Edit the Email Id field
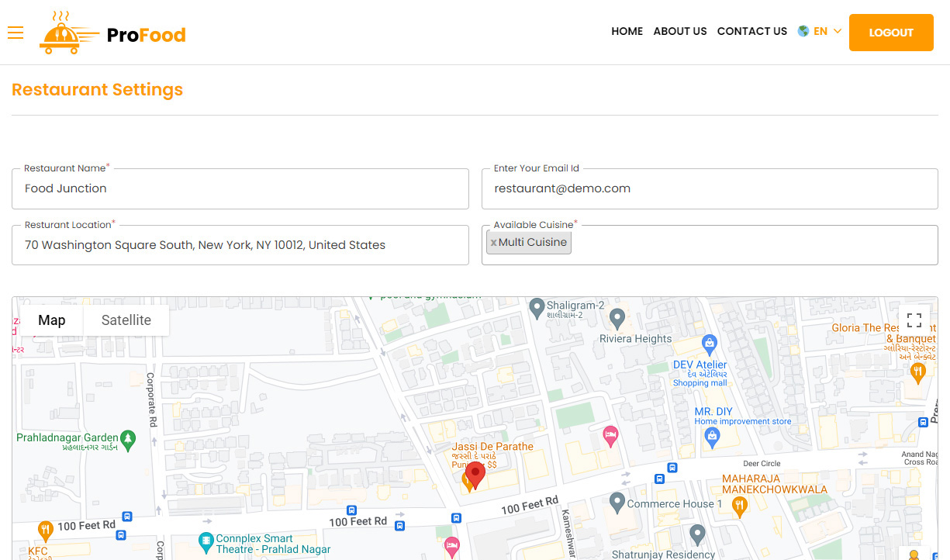The image size is (950, 560). (x=710, y=188)
